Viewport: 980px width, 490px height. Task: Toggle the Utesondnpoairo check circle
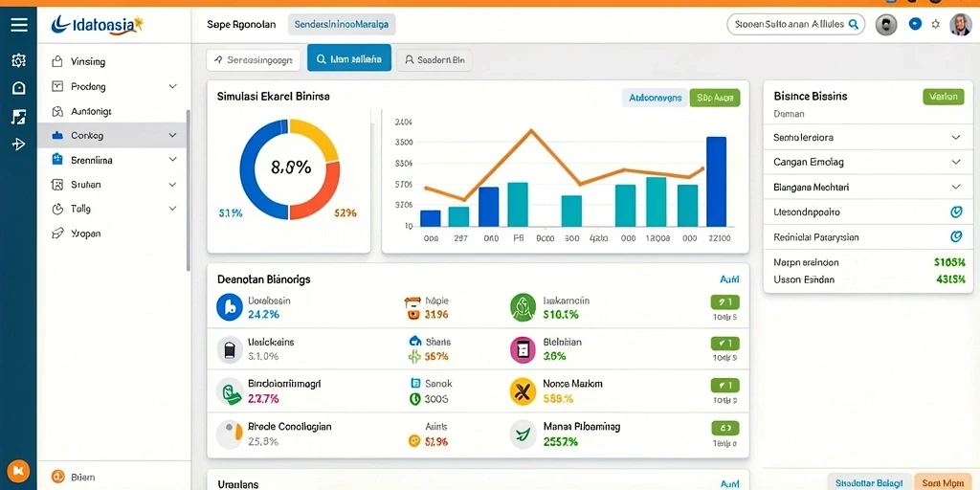tap(956, 212)
